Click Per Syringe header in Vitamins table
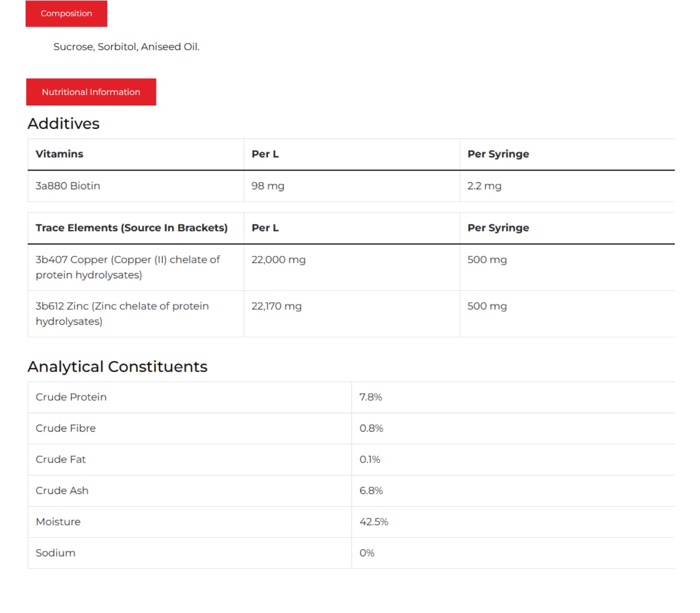This screenshot has width=700, height=613. coord(498,154)
